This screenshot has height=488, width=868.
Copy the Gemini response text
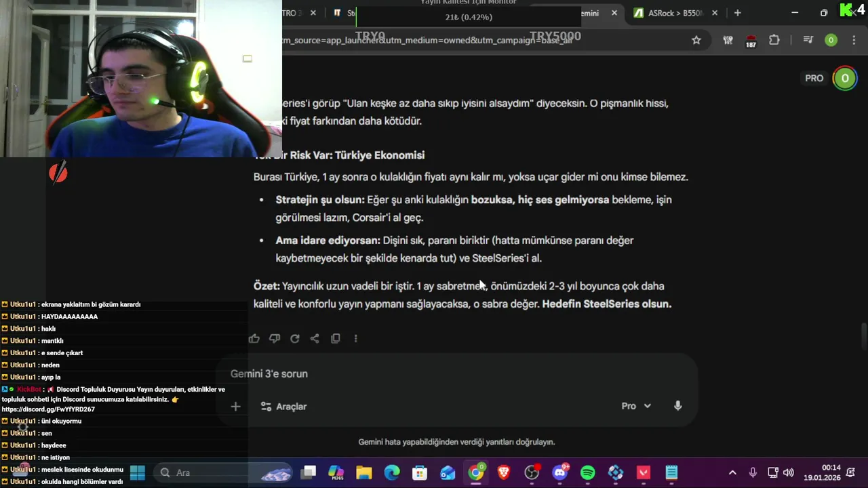(336, 338)
